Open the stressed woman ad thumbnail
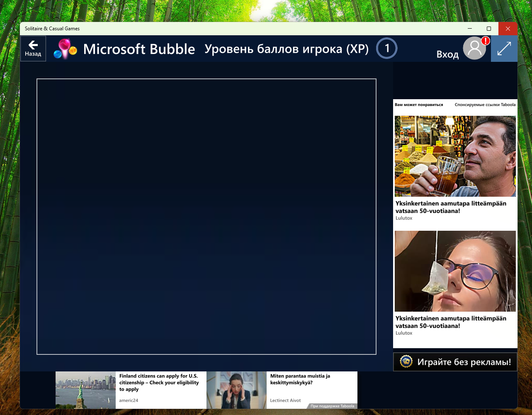This screenshot has height=415, width=532. [x=236, y=390]
